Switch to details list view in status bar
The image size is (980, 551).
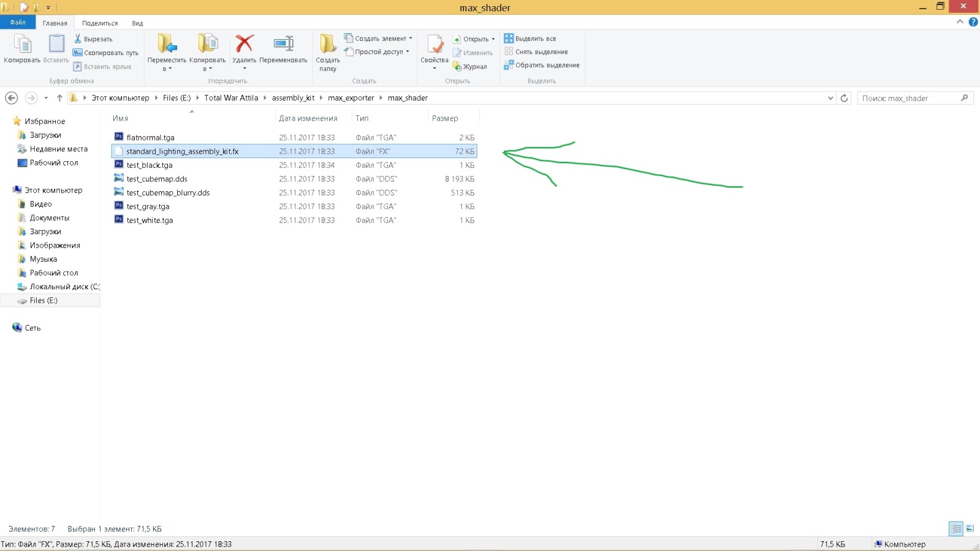955,528
